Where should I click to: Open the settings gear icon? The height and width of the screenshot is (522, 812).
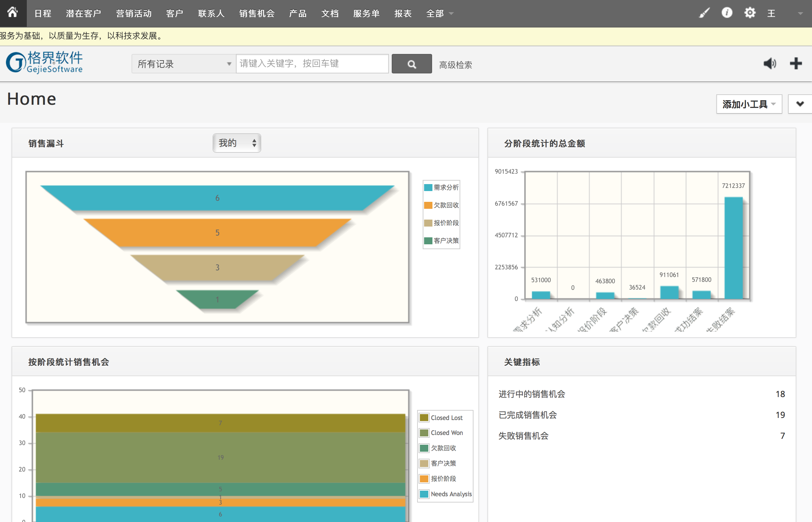point(750,13)
